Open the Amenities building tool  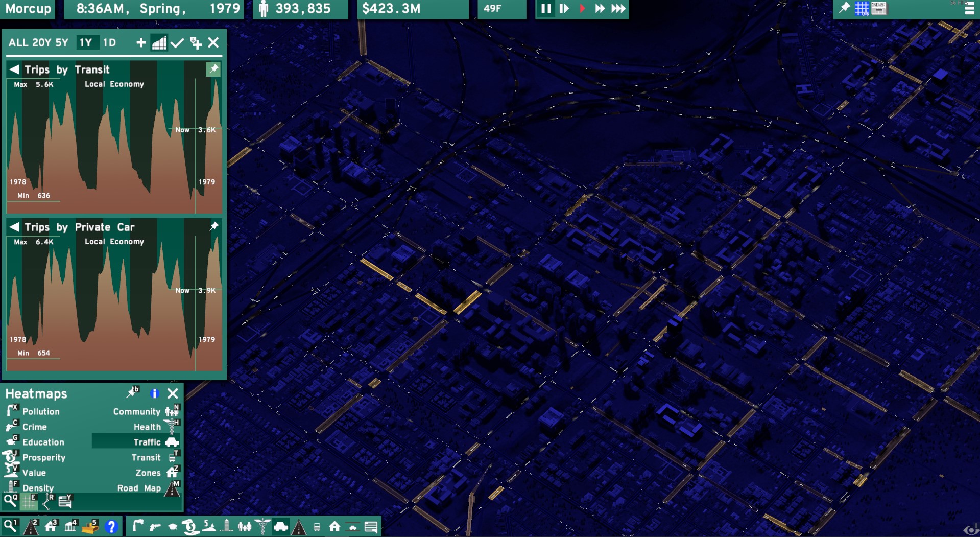pyautogui.click(x=71, y=526)
